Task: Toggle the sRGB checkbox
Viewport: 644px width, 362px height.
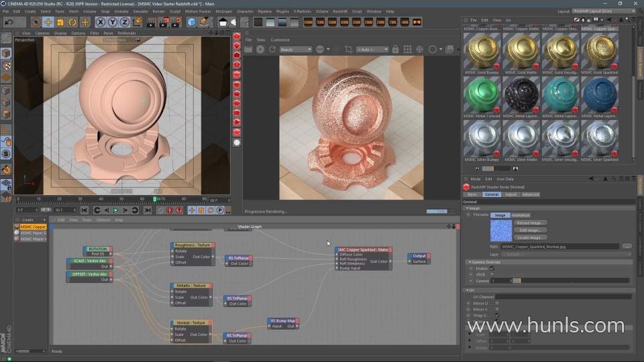Action: [x=492, y=274]
